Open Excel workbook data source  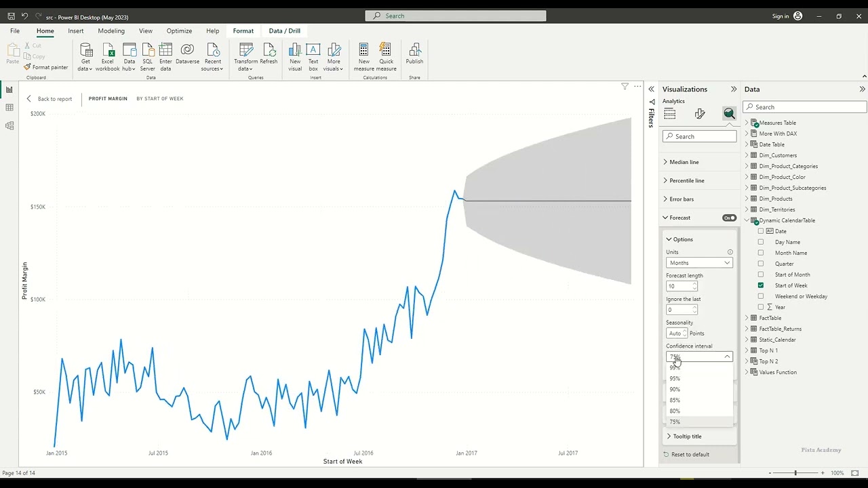[x=107, y=57]
